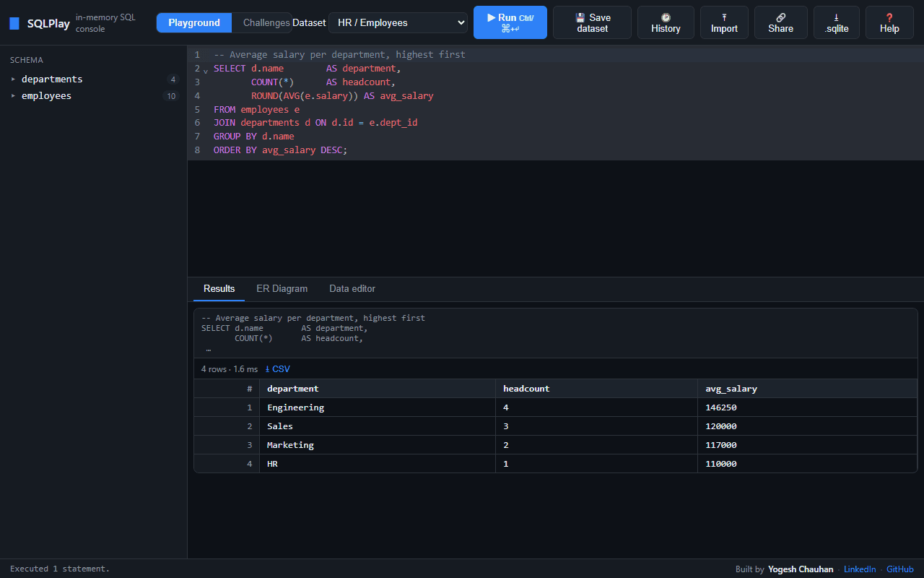Viewport: 924px width, 578px height.
Task: Open the HR / Employees dataset dropdown
Action: [398, 22]
